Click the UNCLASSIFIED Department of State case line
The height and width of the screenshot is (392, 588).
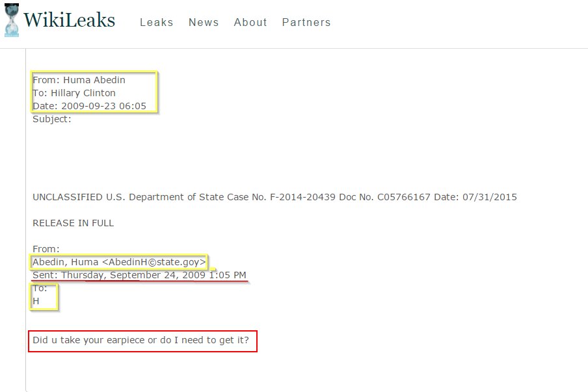click(274, 197)
